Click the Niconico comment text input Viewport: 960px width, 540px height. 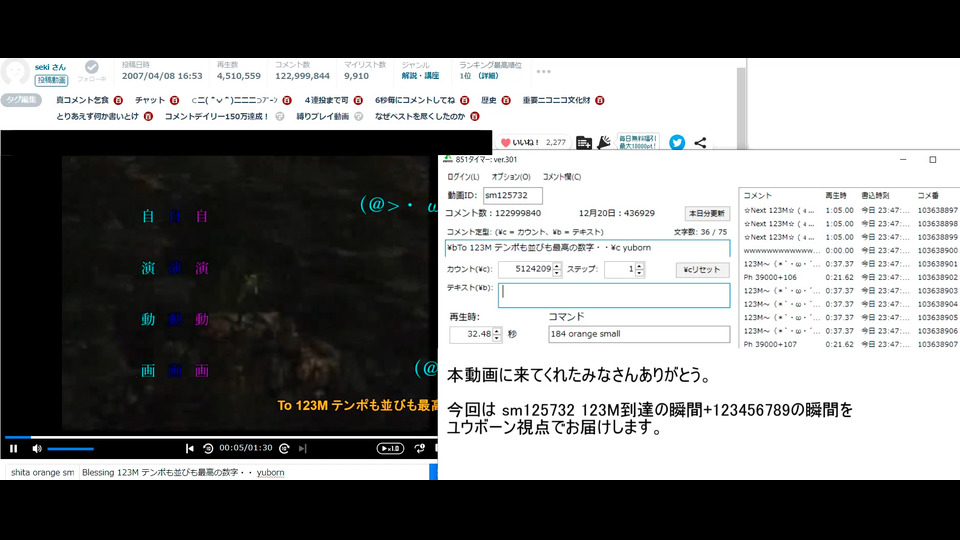tap(254, 472)
